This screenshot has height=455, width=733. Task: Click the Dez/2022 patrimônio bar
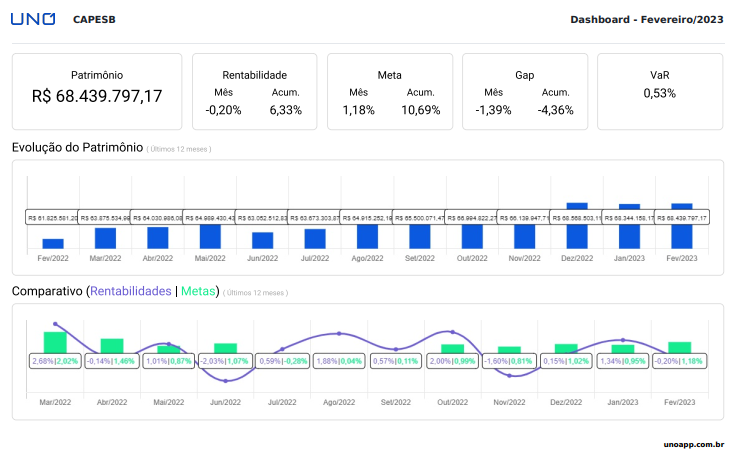pyautogui.click(x=577, y=230)
